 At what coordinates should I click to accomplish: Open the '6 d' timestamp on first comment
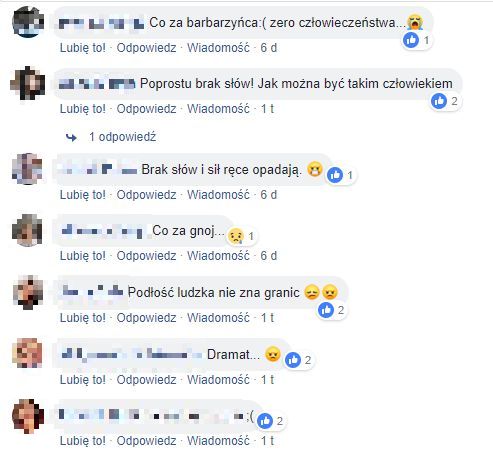point(269,48)
